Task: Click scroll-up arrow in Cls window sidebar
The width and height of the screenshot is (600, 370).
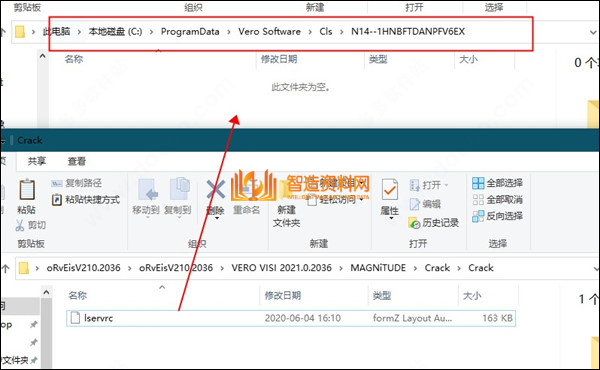Action: (42, 56)
